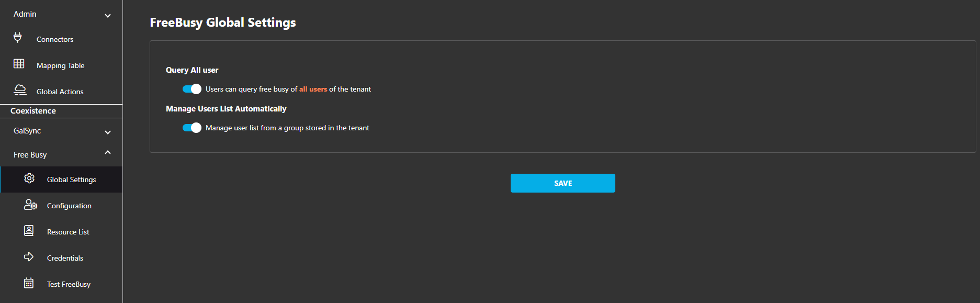
Task: Click 'Manage Users List Automatically' heading
Action: 226,109
